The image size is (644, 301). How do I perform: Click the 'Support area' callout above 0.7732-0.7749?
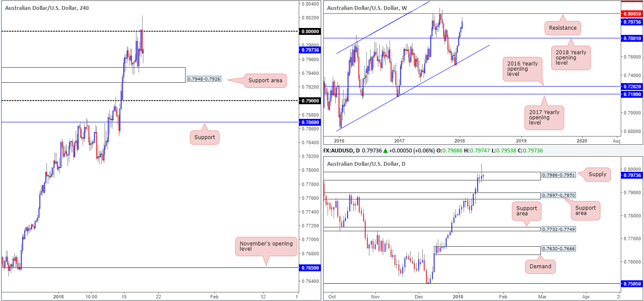pos(527,211)
